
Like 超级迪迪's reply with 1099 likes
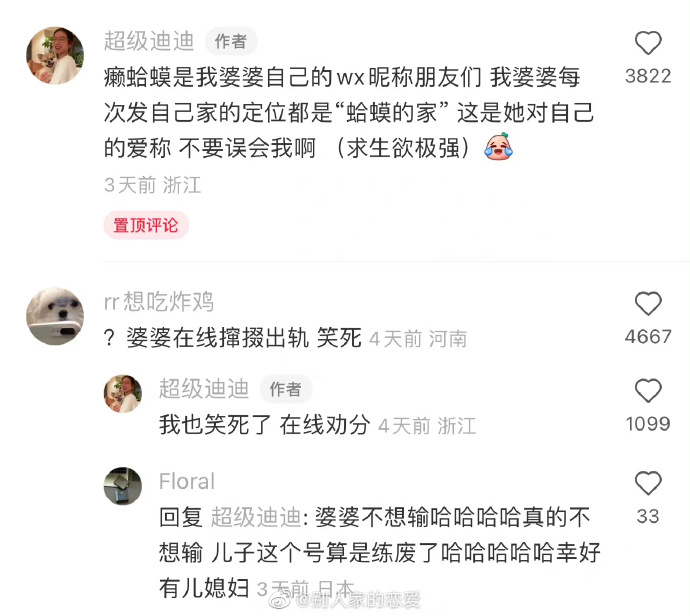(x=648, y=391)
